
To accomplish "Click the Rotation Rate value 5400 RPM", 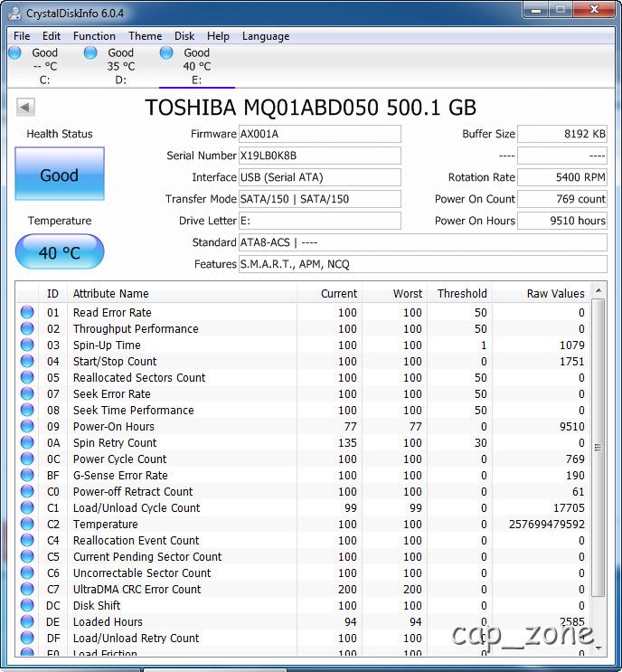I will point(562,177).
